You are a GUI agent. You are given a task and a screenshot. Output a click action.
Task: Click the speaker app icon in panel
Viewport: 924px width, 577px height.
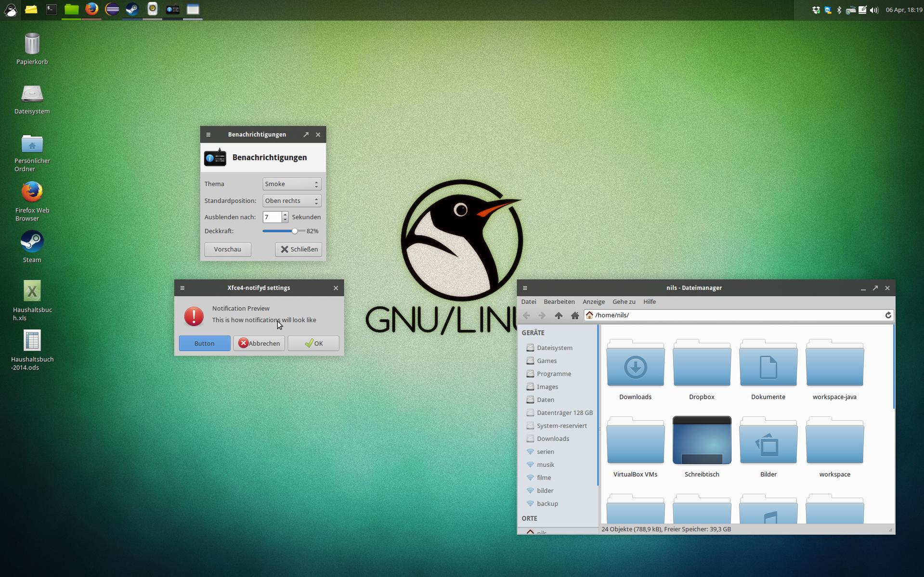[x=152, y=10]
